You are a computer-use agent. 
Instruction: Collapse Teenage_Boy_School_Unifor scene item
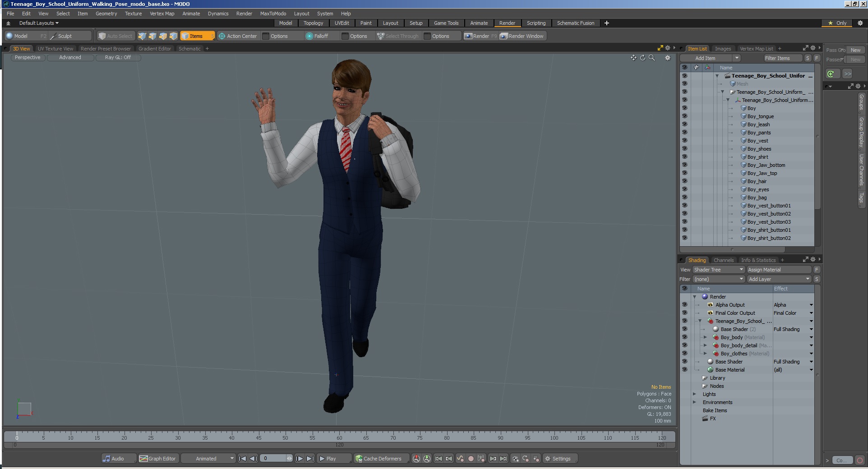click(x=717, y=76)
